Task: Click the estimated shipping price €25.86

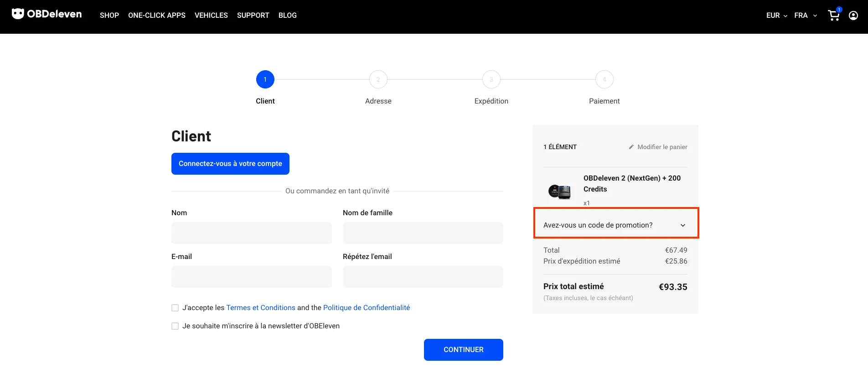Action: pyautogui.click(x=676, y=261)
